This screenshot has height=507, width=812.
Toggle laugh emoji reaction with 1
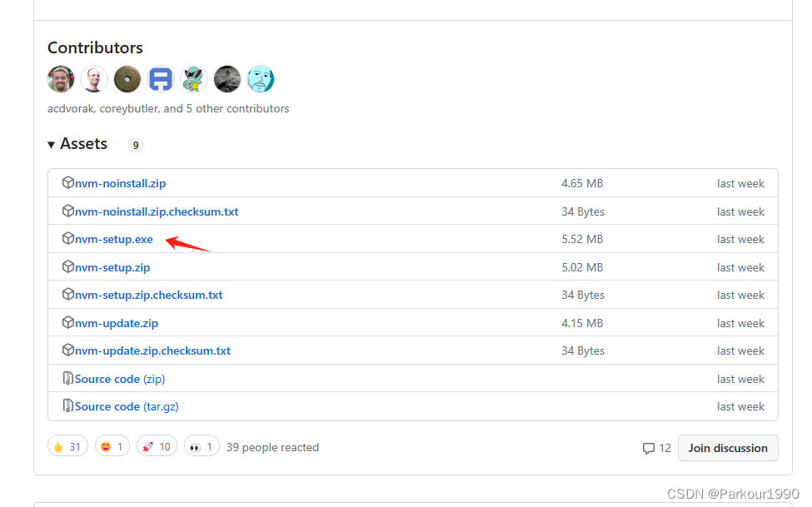point(112,446)
